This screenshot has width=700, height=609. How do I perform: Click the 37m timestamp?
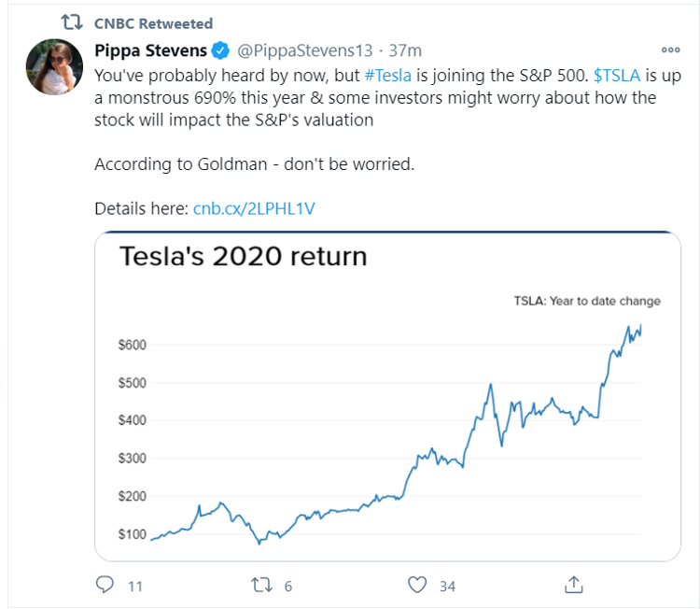pyautogui.click(x=404, y=50)
